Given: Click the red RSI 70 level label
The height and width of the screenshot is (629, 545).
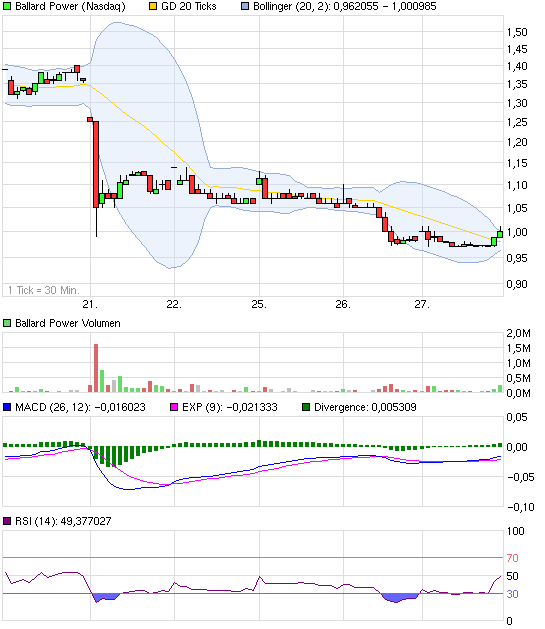Looking at the screenshot, I should point(512,558).
